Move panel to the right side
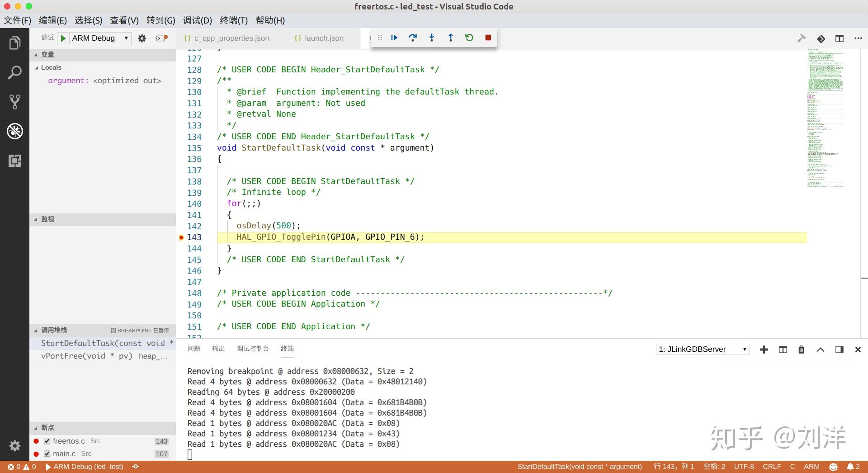 [x=840, y=350]
